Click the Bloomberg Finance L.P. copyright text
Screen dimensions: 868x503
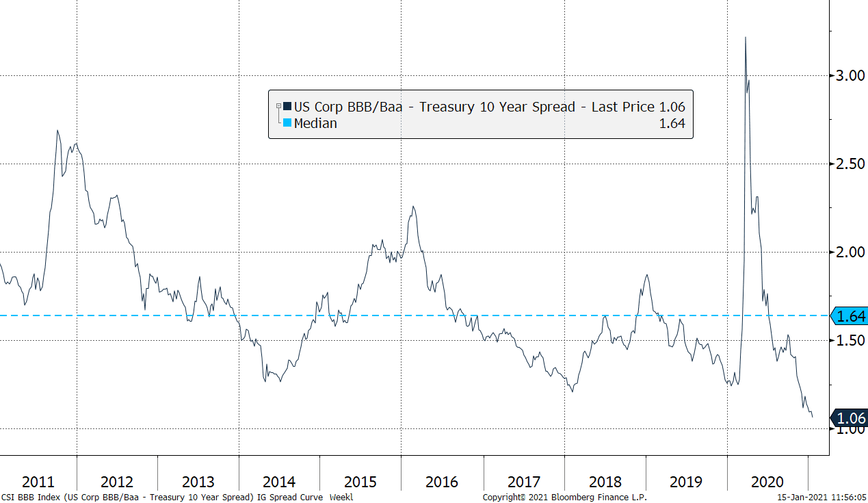pyautogui.click(x=564, y=498)
